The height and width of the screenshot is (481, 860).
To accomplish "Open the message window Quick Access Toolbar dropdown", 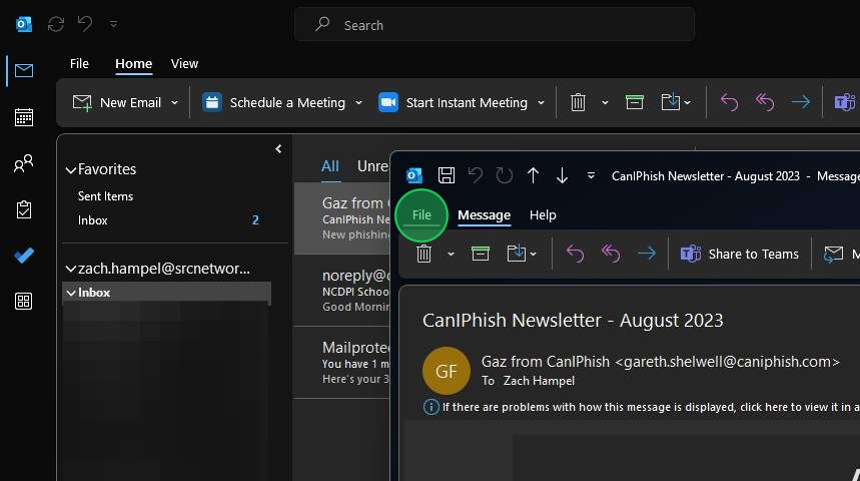I will 591,176.
